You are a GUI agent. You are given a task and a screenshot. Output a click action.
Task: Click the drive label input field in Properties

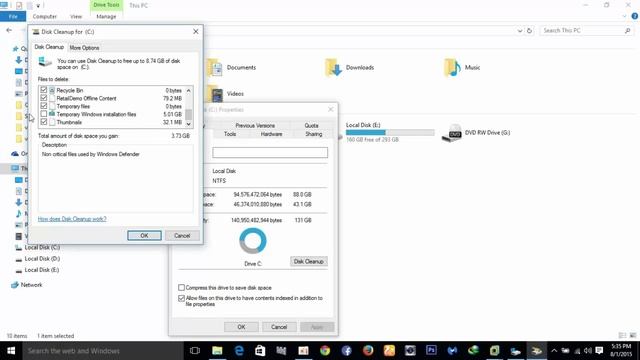click(x=270, y=153)
